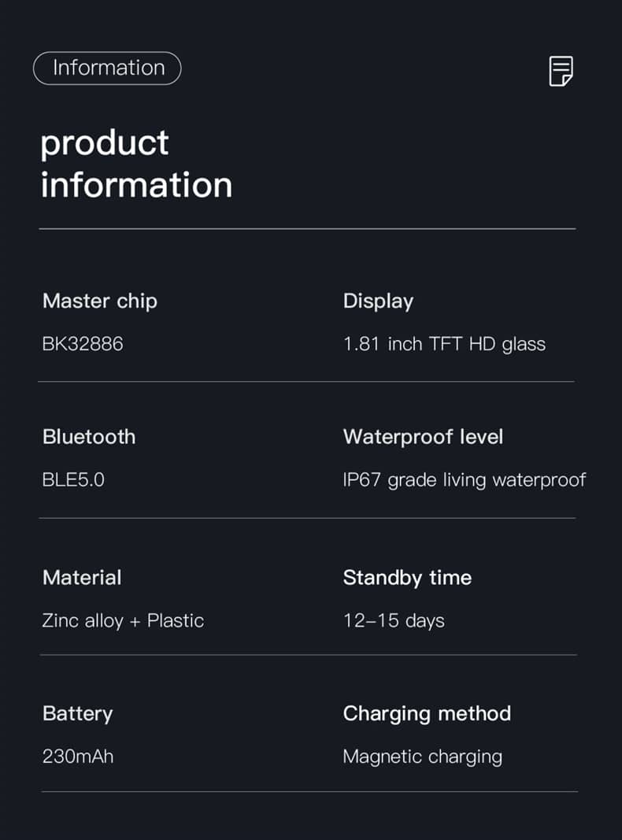Select IP67 grade living waterproof text
Viewport: 622px width, 840px height.
[x=465, y=480]
